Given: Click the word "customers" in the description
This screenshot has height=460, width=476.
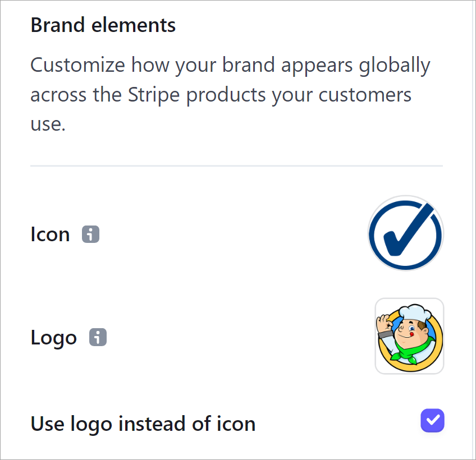Looking at the screenshot, I should [365, 95].
